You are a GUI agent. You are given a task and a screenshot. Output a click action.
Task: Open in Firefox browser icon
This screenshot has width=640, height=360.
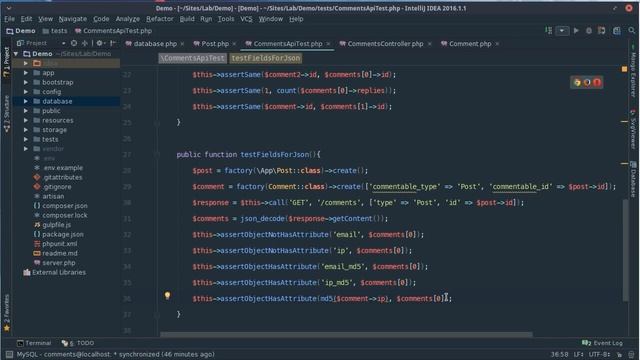pos(587,82)
